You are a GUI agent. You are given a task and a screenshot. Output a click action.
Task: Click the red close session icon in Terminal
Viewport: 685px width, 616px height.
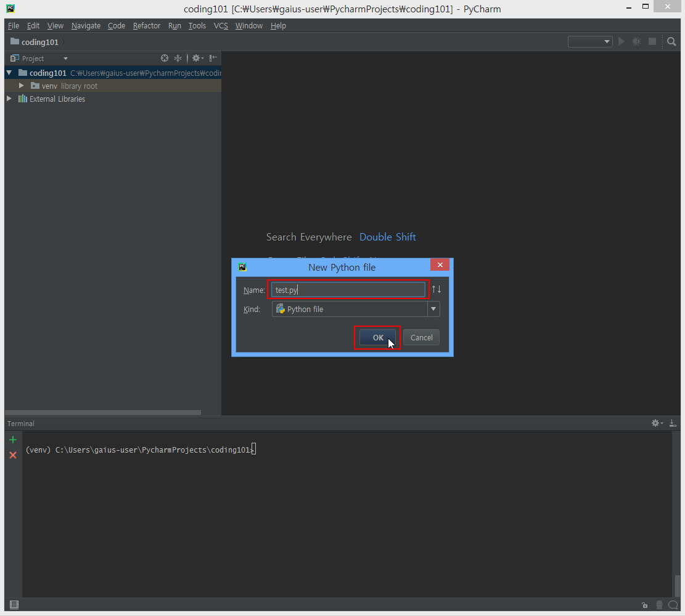(12, 455)
